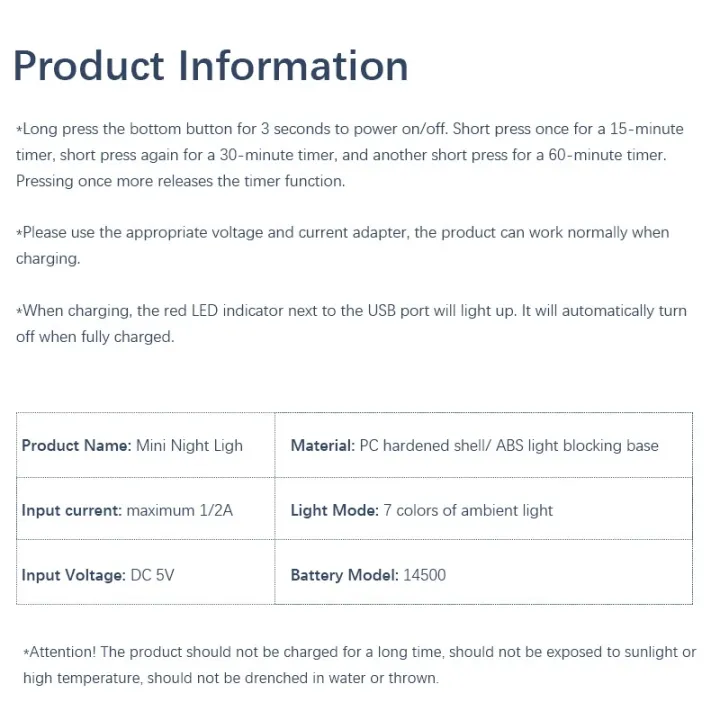Click the 'Material:' label in the table
The image size is (720, 720).
coord(323,445)
